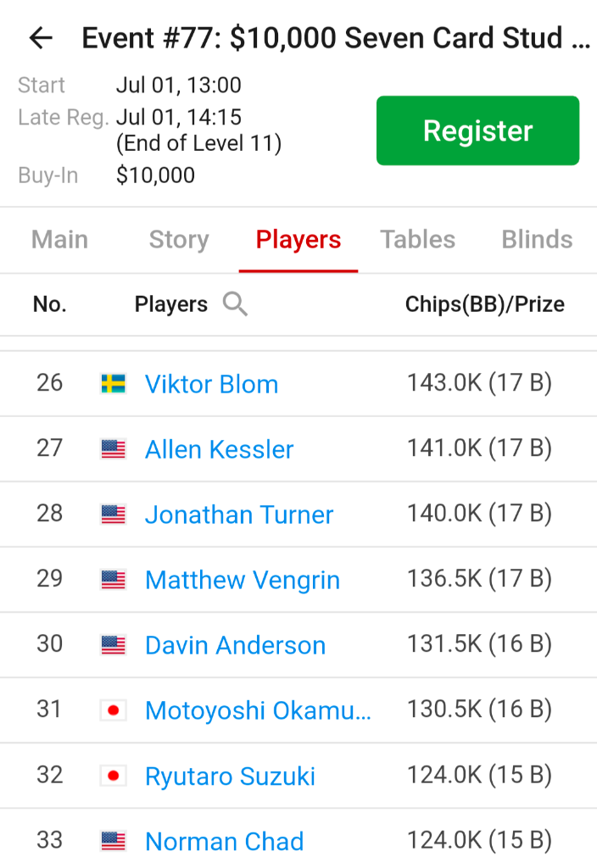The width and height of the screenshot is (597, 868).
Task: Open Jonathan Turner's player link
Action: click(239, 515)
